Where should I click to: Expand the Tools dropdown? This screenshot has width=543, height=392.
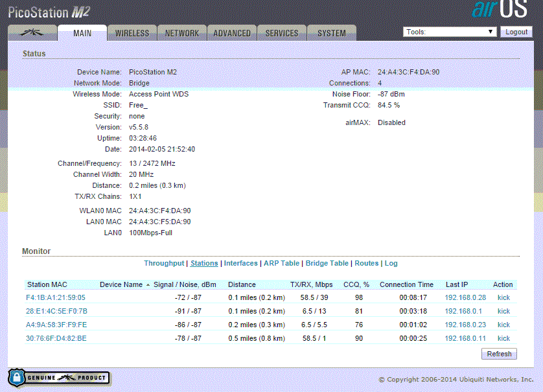pos(450,32)
